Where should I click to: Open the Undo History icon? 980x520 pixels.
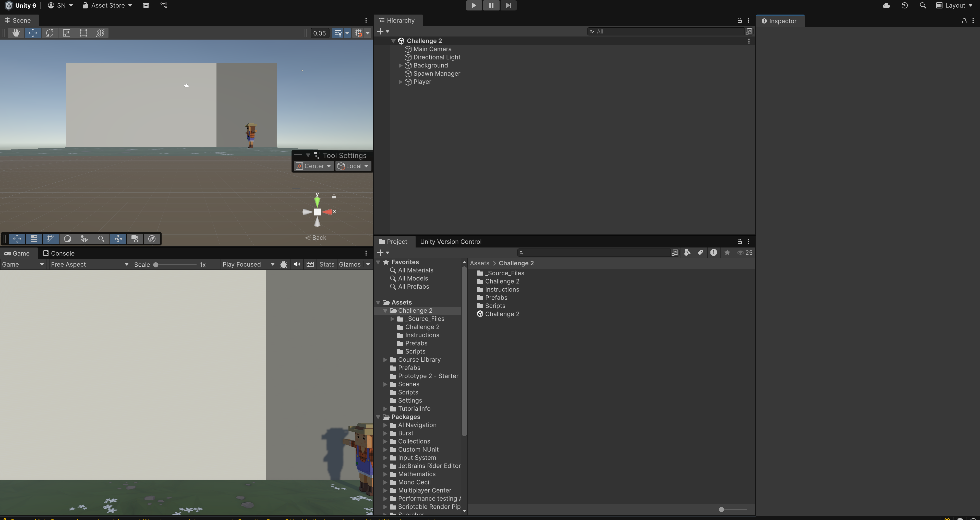(x=904, y=5)
